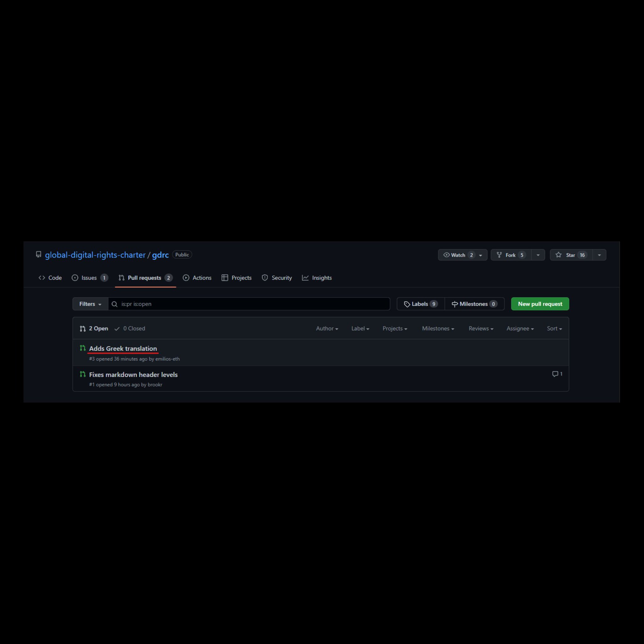
Task: Click the Star count badge showing 16
Action: (582, 255)
